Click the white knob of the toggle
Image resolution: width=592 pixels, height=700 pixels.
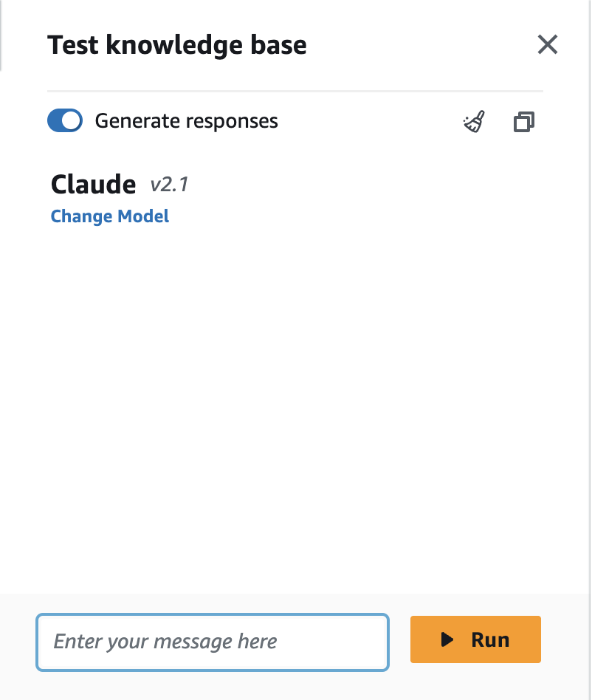tap(72, 120)
